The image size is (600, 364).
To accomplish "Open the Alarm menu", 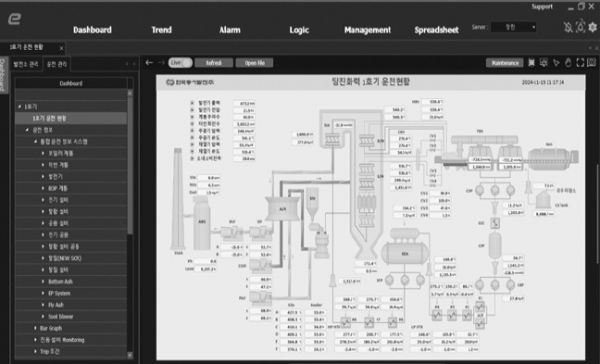I will pos(230,30).
